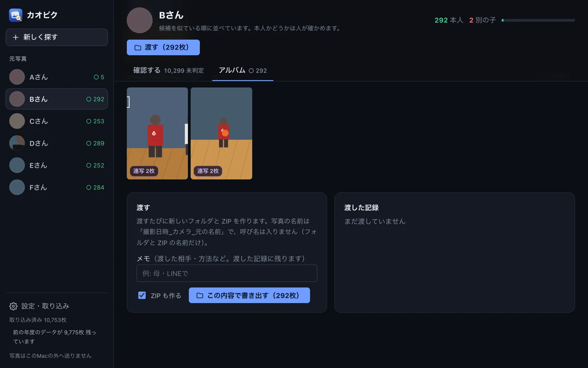The width and height of the screenshot is (588, 368).
Task: Click the 連写 2枚 badge on first thumbnail
Action: (144, 171)
